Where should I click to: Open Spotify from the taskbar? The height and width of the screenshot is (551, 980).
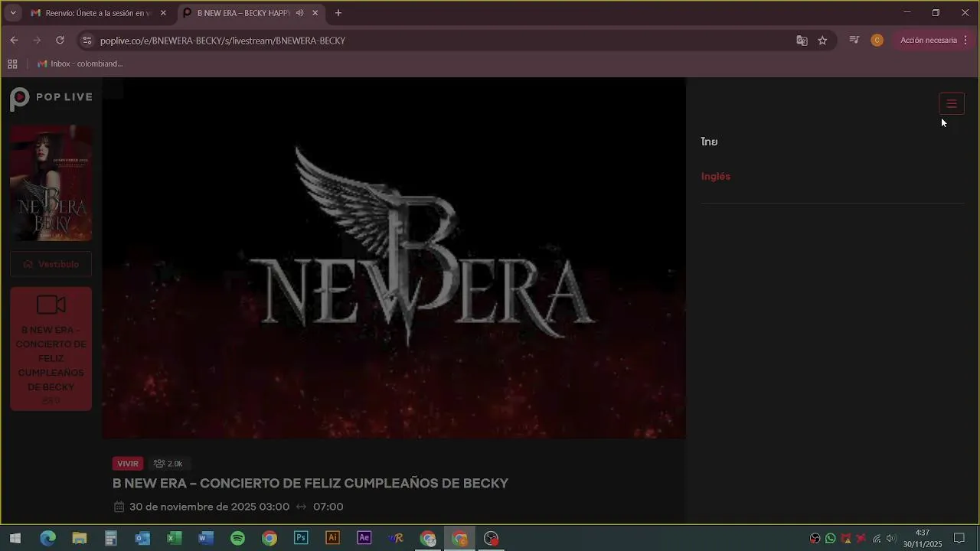tap(237, 538)
